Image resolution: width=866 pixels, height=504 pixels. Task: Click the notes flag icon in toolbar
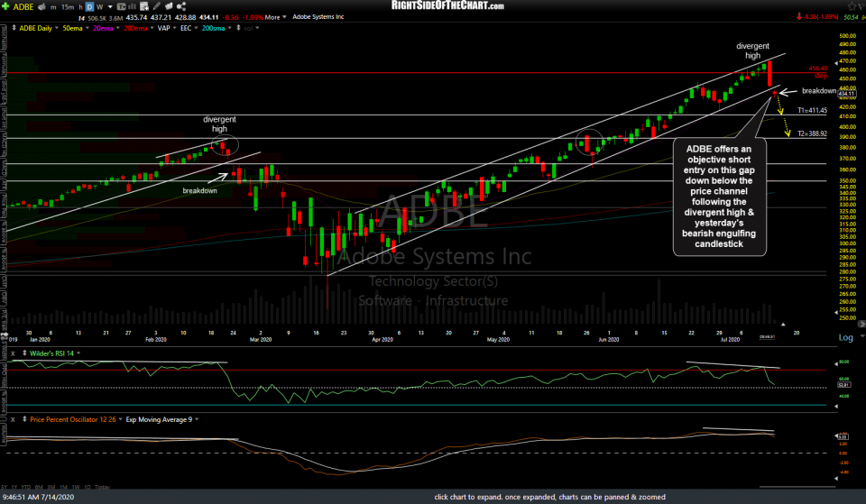(x=169, y=6)
